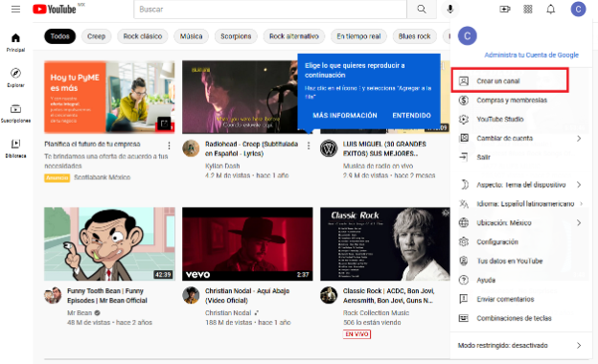598x364 pixels.
Task: Click Kyllan Dash channel avatar
Action: (x=191, y=148)
